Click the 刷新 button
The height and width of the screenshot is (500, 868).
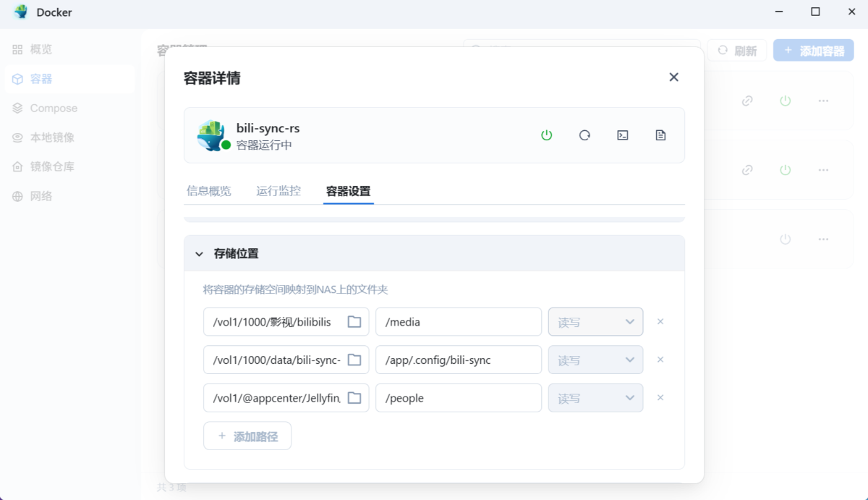[737, 50]
